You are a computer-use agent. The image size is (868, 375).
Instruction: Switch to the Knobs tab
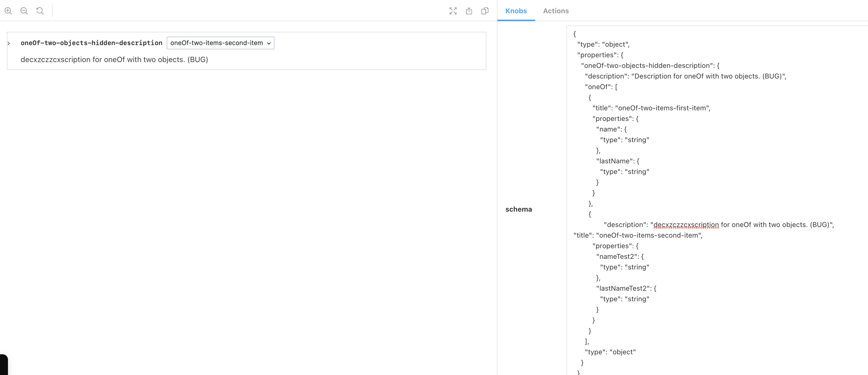pyautogui.click(x=515, y=11)
